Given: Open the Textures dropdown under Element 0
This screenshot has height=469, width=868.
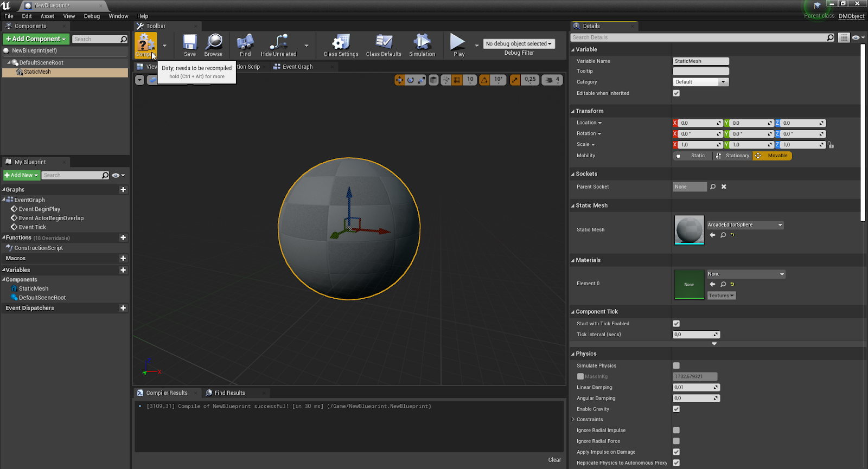Looking at the screenshot, I should click(722, 295).
